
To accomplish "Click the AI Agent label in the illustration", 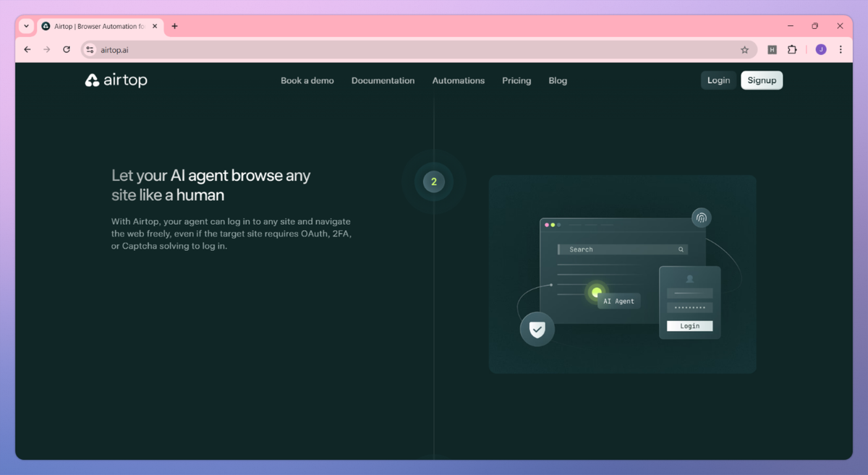I will pos(619,301).
